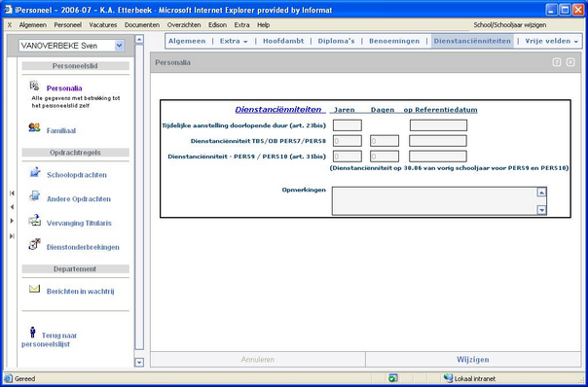Open the Vacatures menu
This screenshot has width=588, height=387.
pyautogui.click(x=103, y=25)
